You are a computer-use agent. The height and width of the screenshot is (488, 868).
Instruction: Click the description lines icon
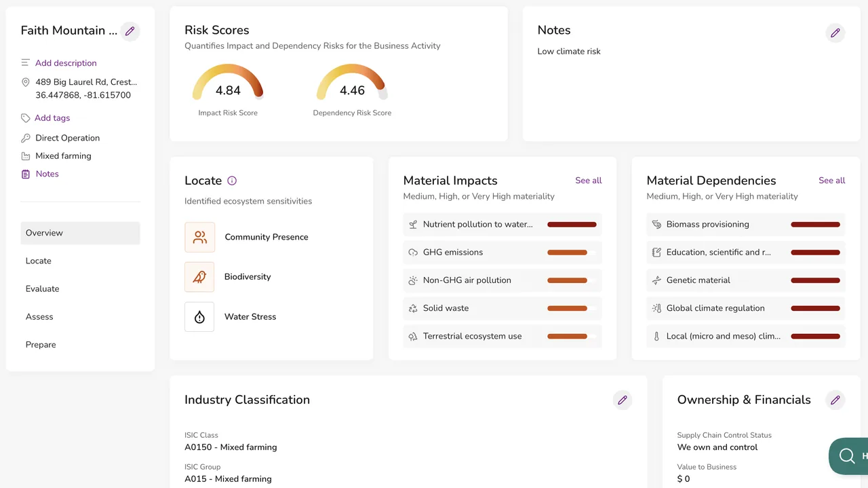26,62
